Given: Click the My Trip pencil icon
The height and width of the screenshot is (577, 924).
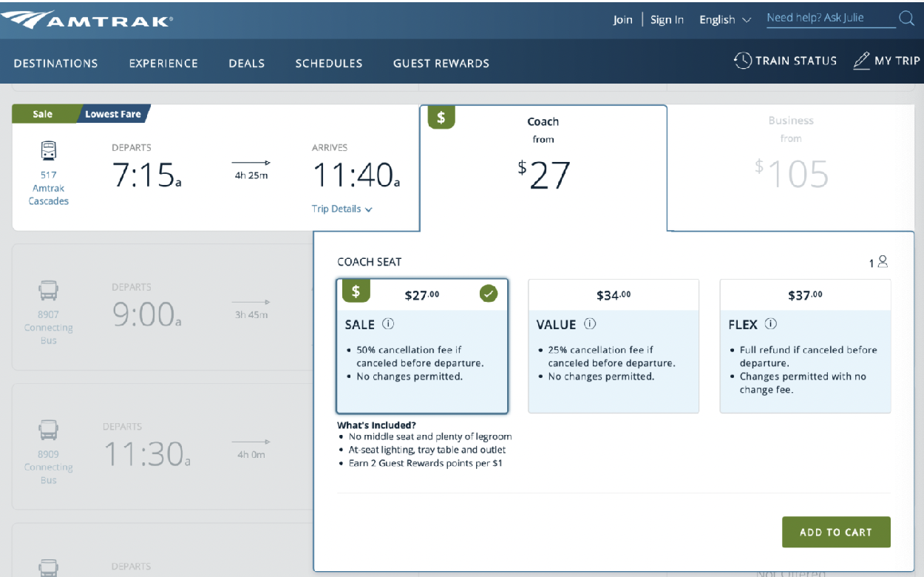Looking at the screenshot, I should point(861,61).
